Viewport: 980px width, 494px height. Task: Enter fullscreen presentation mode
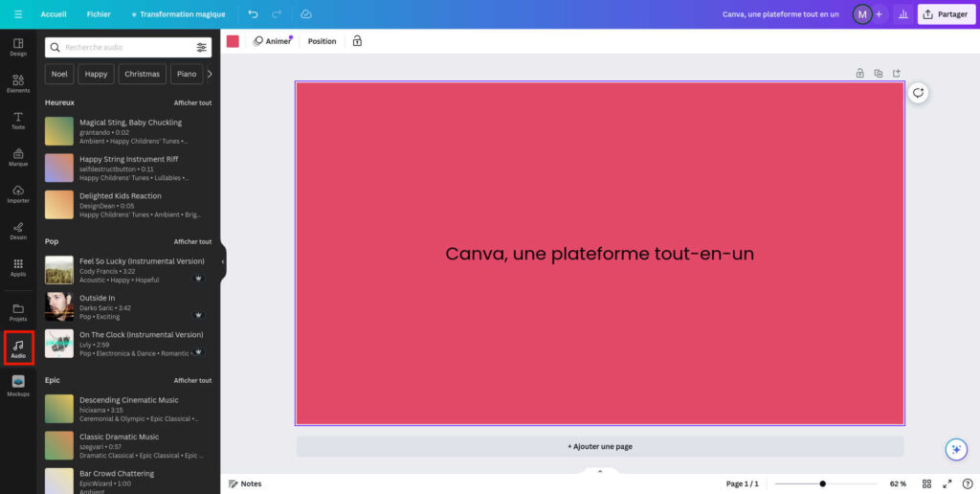[947, 483]
